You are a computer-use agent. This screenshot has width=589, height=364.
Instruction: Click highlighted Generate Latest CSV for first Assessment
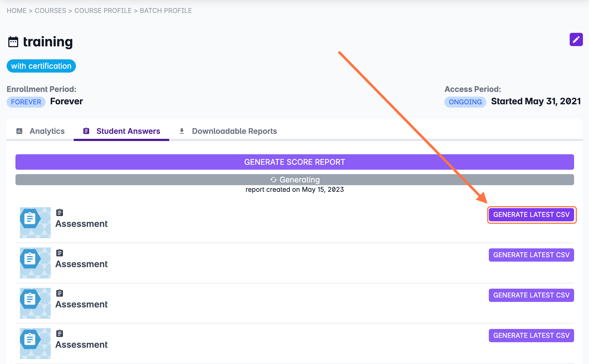pyautogui.click(x=531, y=215)
